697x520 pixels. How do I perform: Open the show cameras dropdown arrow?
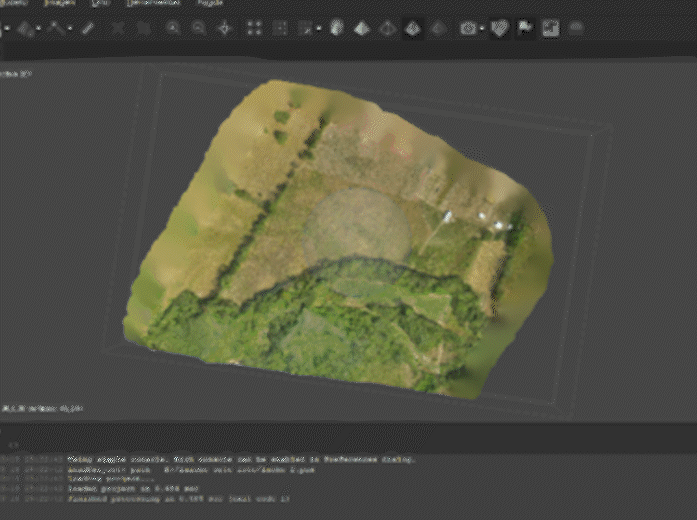pos(482,29)
